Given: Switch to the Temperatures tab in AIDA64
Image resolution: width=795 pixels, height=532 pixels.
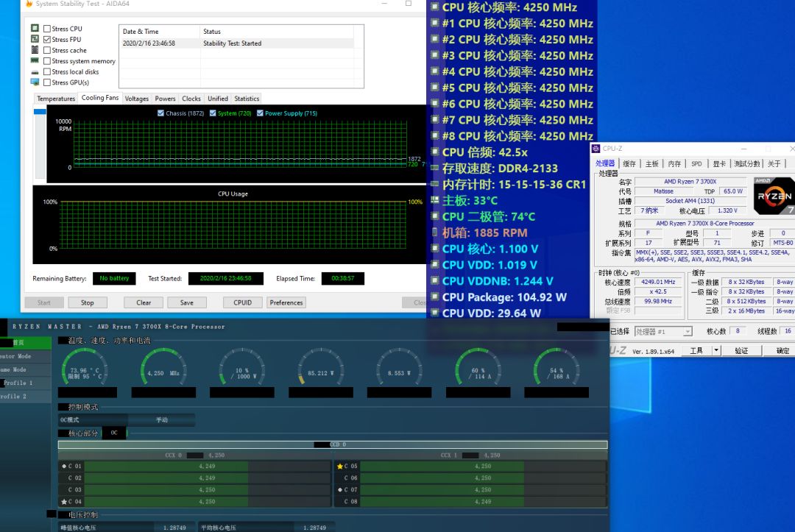Looking at the screenshot, I should (56, 99).
